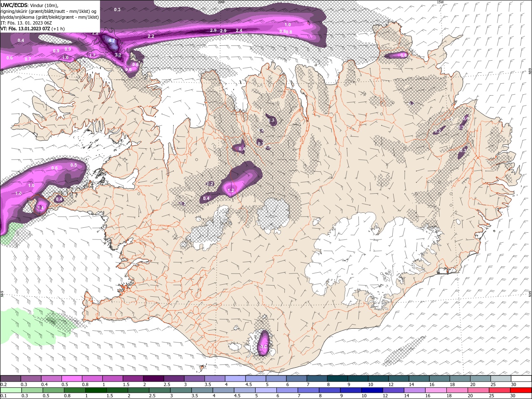
Task: Select the 16 light pink swatch in the lower legend row
Action: (436, 390)
